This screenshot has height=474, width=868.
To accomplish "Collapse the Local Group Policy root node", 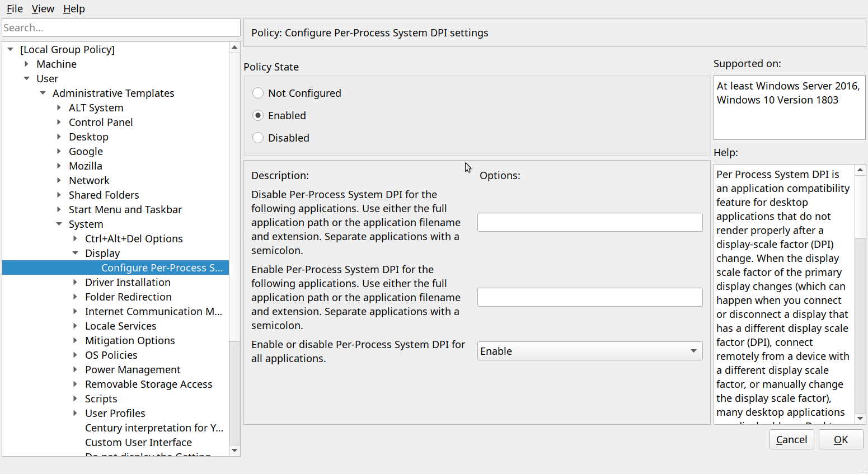I will coord(10,49).
